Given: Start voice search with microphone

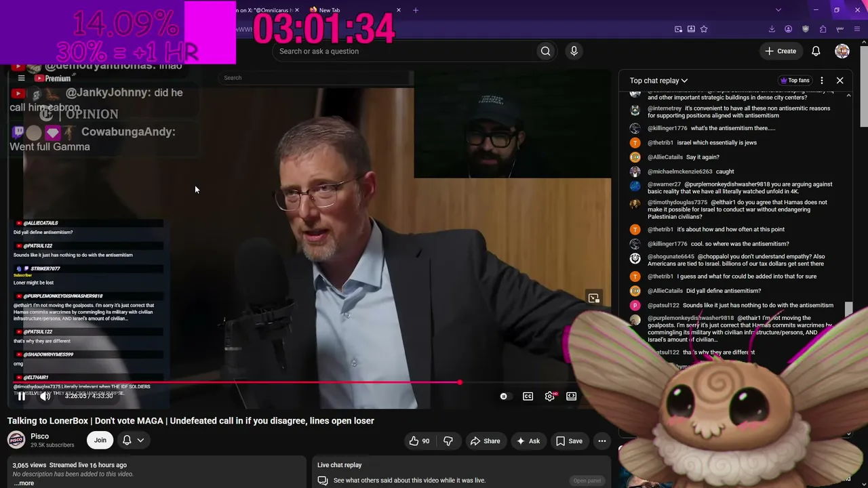Looking at the screenshot, I should tap(574, 51).
